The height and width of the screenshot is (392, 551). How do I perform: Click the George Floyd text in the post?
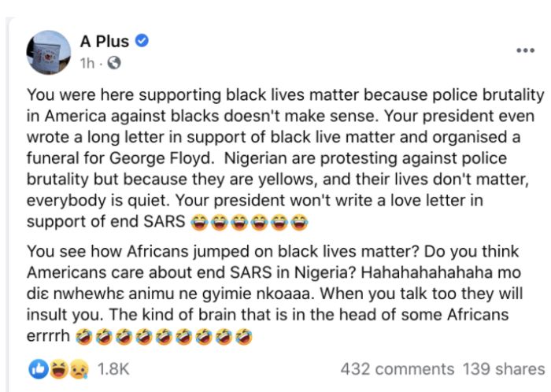(160, 158)
